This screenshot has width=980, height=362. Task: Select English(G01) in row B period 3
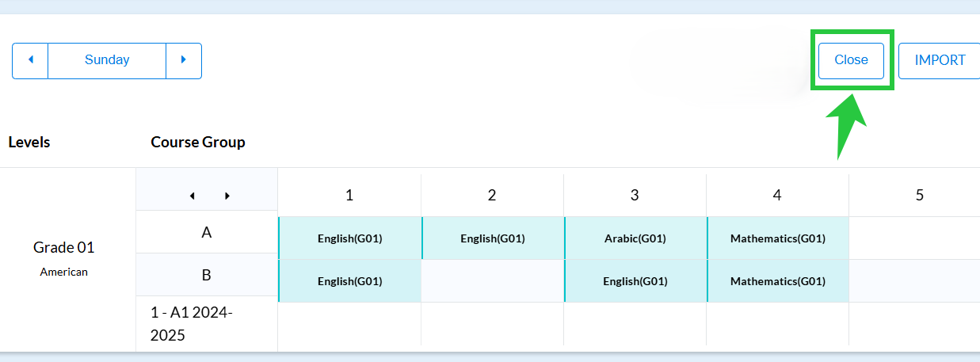[x=635, y=281]
